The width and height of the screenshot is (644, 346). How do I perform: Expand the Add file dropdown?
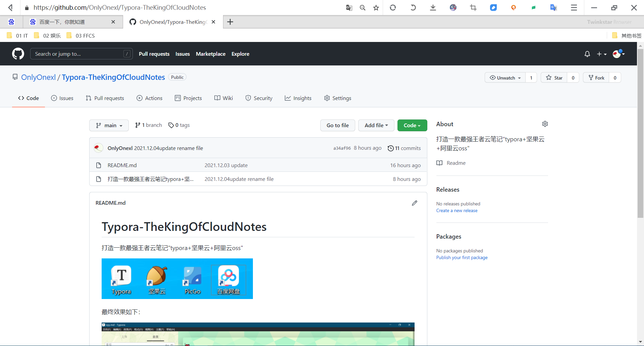376,125
